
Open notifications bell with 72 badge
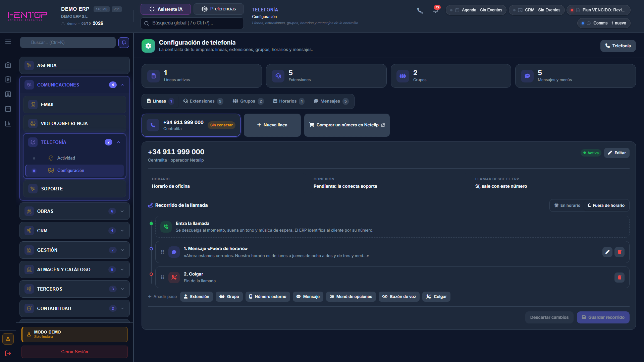click(435, 10)
